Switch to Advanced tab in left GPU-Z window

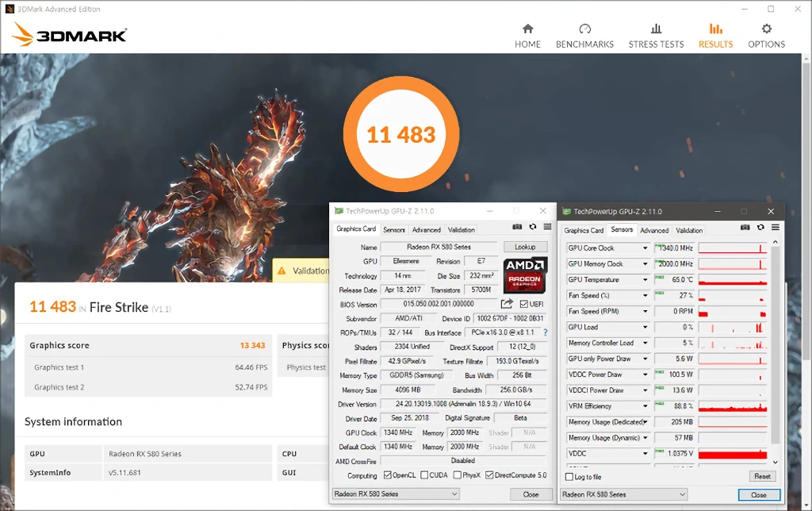click(x=426, y=229)
